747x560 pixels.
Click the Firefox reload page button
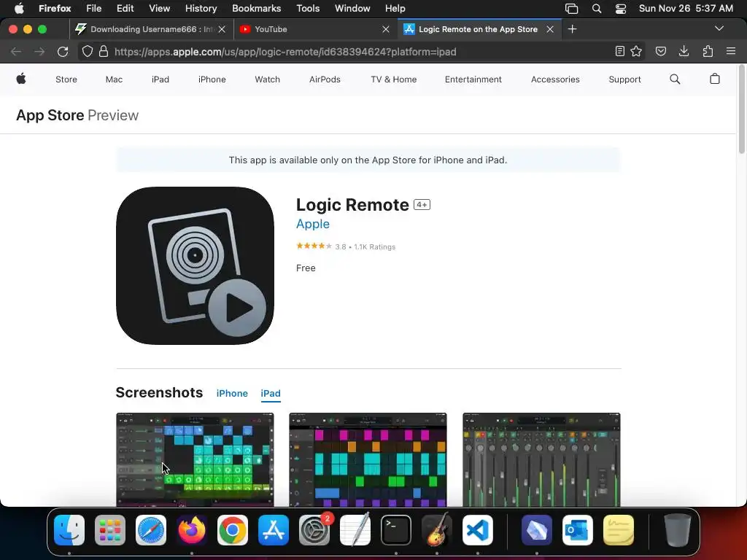(x=63, y=52)
